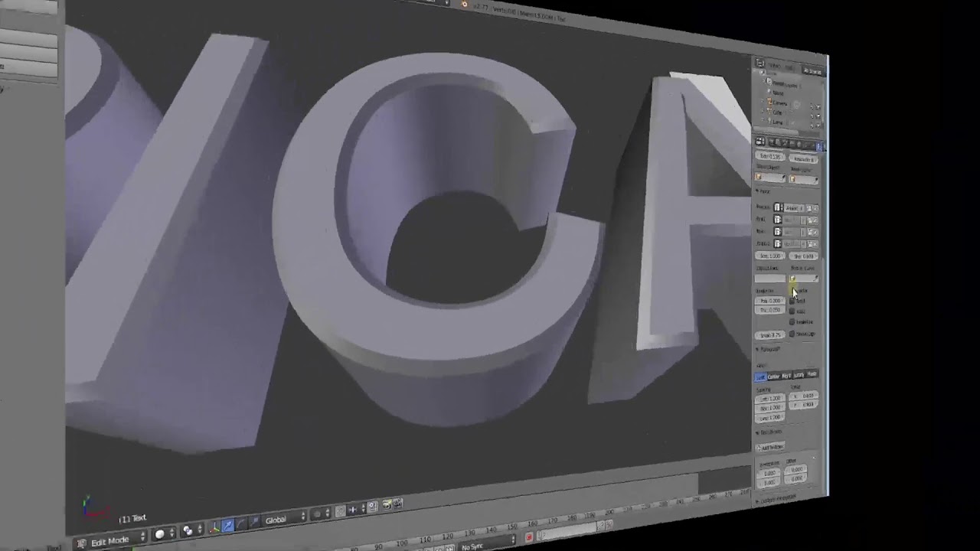Set paragraph alignment to Justify
This screenshot has height=551, width=980.
[799, 375]
